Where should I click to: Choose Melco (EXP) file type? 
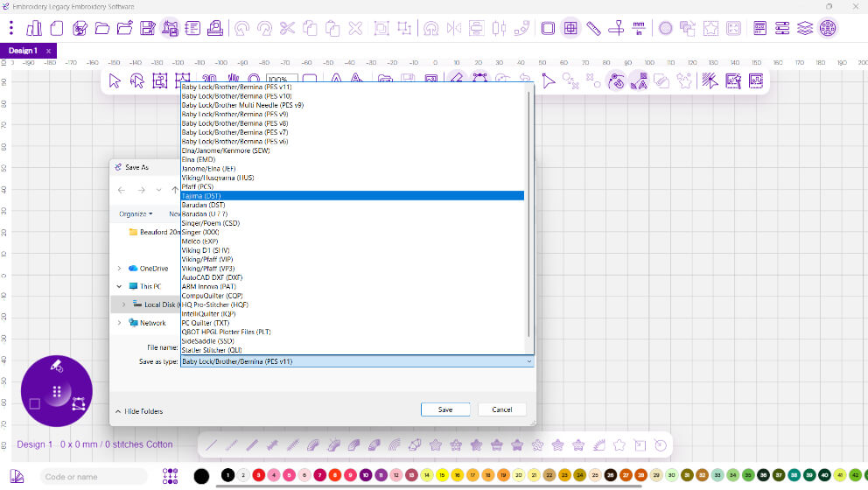[352, 241]
